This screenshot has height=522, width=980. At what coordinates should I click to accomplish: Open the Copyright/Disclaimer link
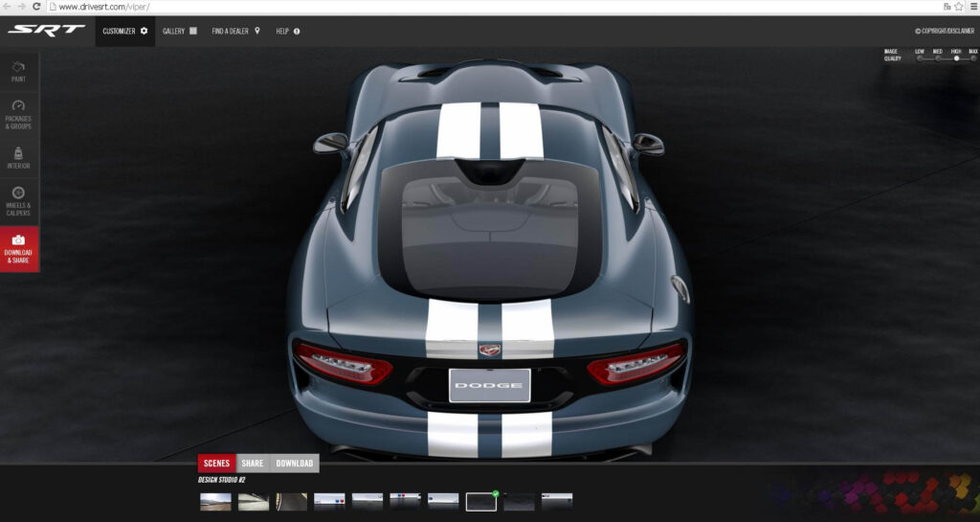point(945,31)
